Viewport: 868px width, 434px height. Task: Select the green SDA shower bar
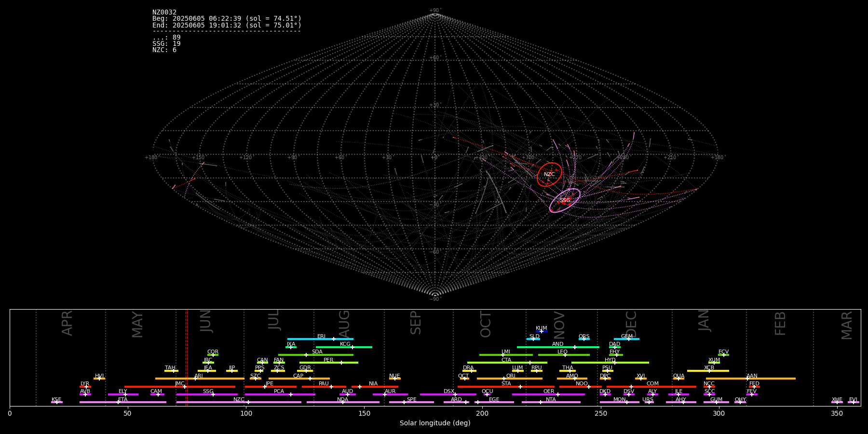[316, 355]
